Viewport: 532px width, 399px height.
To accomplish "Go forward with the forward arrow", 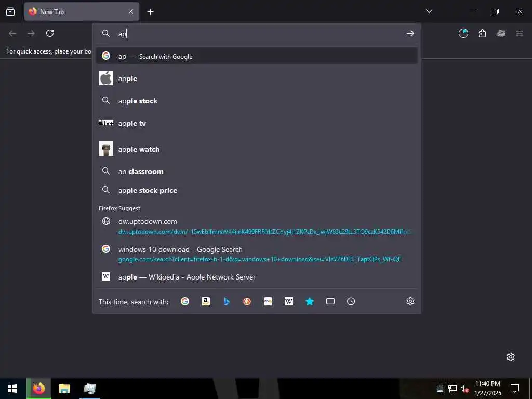I will [x=31, y=33].
